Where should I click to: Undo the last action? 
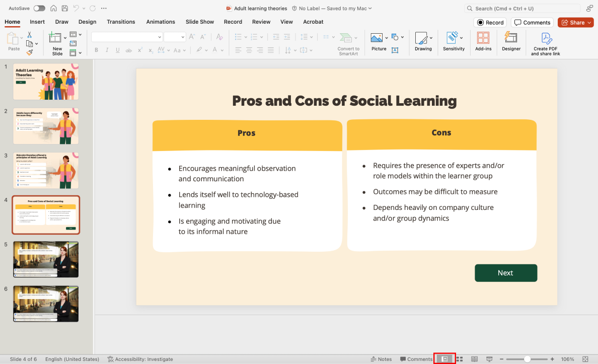(76, 8)
